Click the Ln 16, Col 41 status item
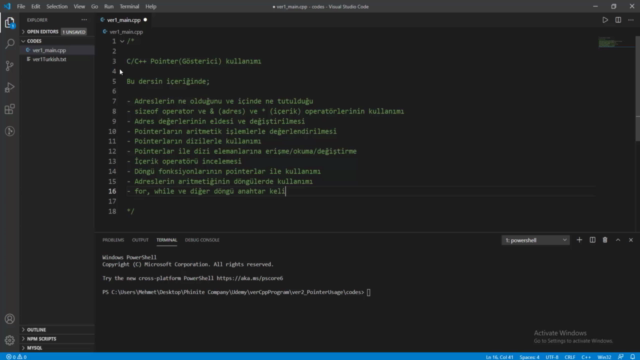Image resolution: width=640 pixels, height=360 pixels. pyautogui.click(x=499, y=357)
